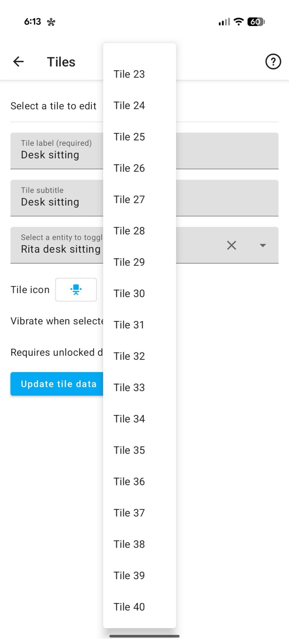This screenshot has height=644, width=289.
Task: Select Tile 25 from the tile list
Action: click(129, 137)
